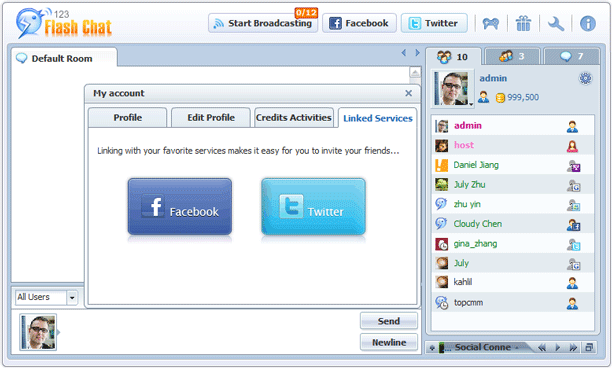612x368 pixels.
Task: Select host in the user list
Action: click(x=513, y=145)
